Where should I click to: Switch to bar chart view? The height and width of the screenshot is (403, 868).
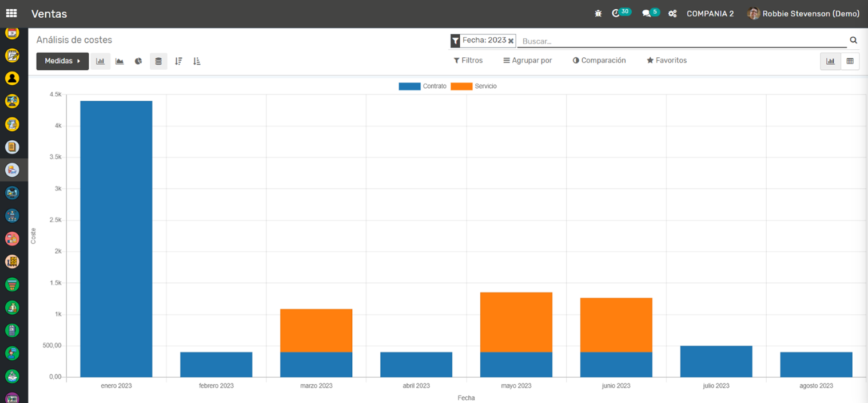pos(100,61)
